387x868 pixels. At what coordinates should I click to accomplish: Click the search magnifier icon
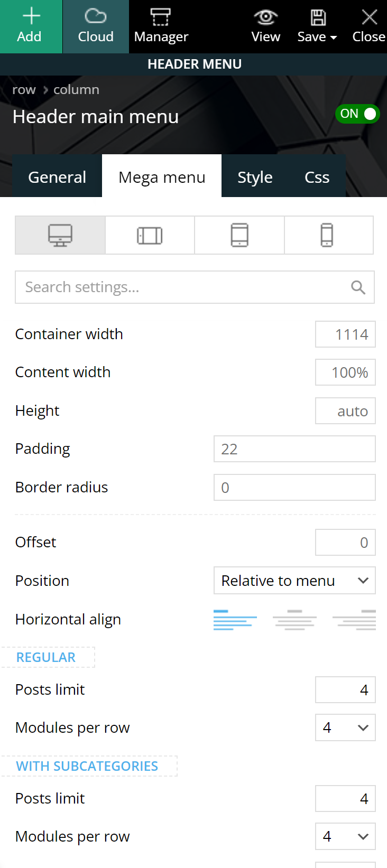(x=358, y=287)
